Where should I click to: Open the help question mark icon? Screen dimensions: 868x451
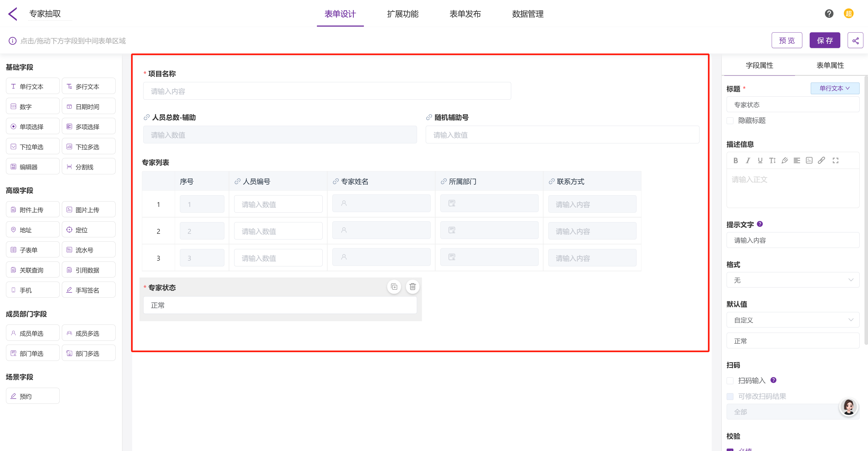(x=829, y=14)
